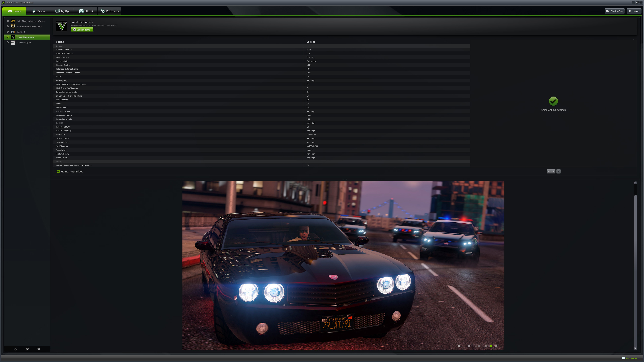Select the Water Quality setting row
Screen dimensions: 644x362
click(261, 158)
